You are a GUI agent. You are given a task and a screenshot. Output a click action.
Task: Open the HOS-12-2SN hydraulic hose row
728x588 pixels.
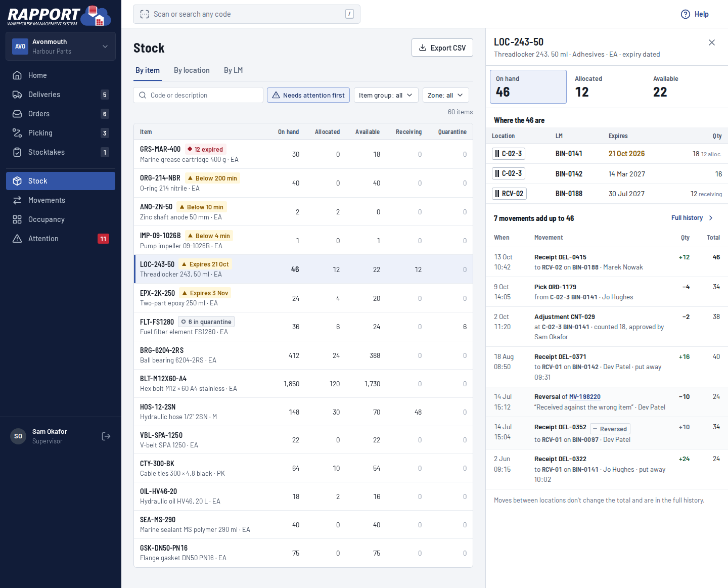(303, 412)
